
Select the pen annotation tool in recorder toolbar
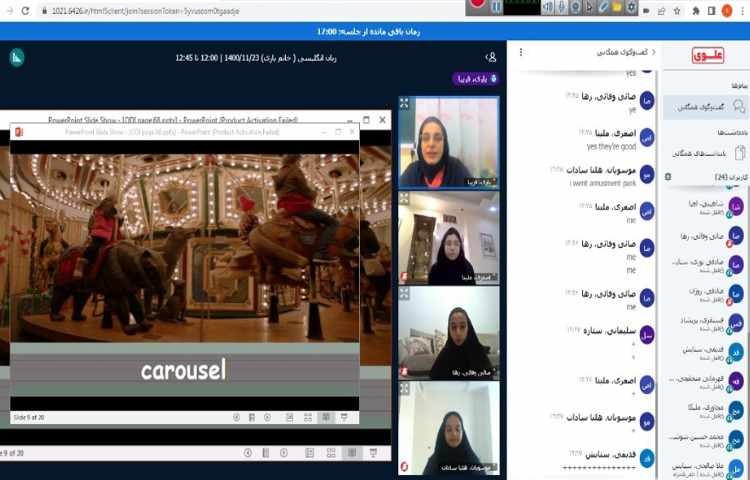pyautogui.click(x=603, y=7)
